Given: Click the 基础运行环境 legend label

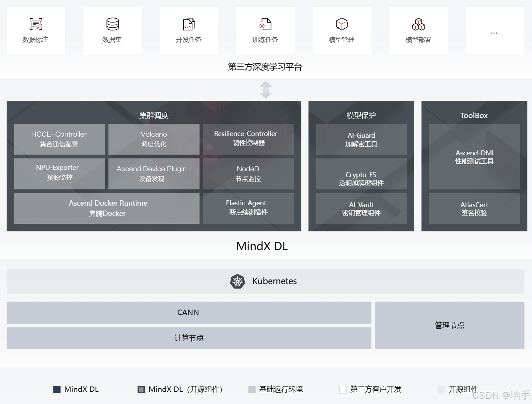Looking at the screenshot, I should tap(281, 390).
